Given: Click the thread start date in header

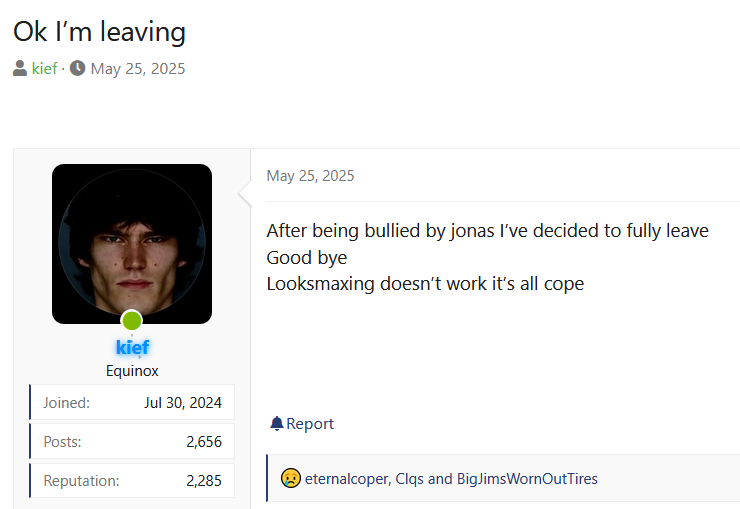Looking at the screenshot, I should (137, 69).
